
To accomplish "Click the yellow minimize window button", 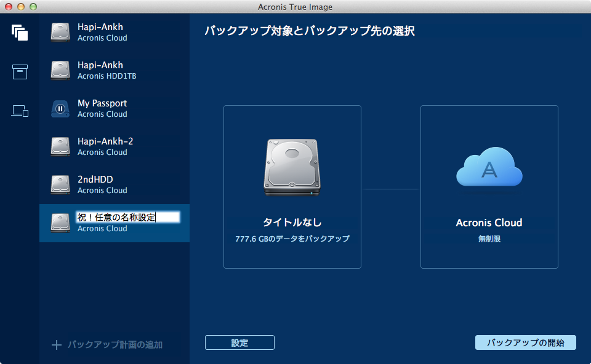I will pyautogui.click(x=21, y=7).
